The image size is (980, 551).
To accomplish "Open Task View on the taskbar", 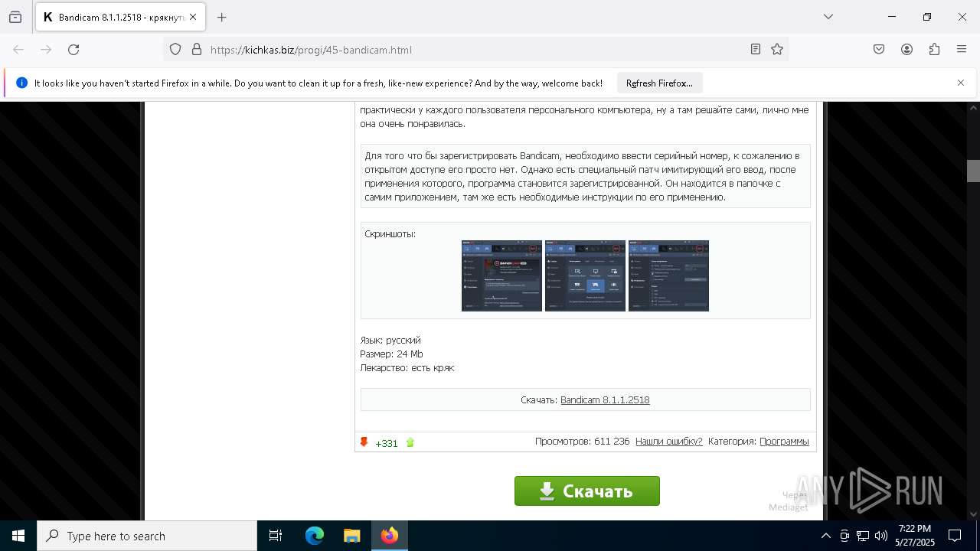I will (276, 536).
